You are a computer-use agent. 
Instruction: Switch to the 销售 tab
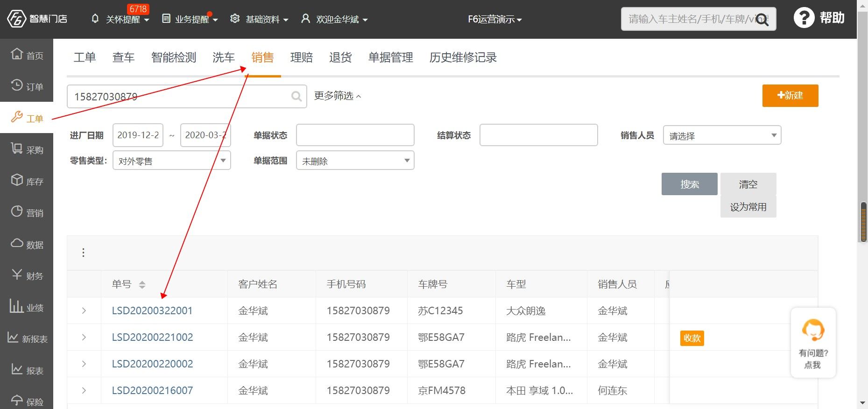coord(262,57)
